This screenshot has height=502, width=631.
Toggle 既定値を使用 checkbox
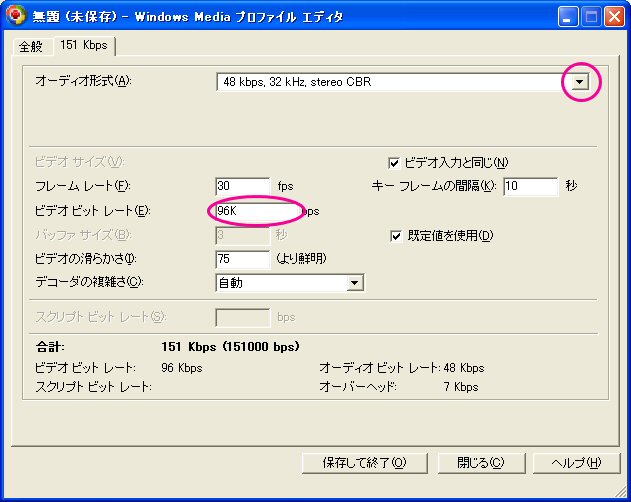pos(396,236)
